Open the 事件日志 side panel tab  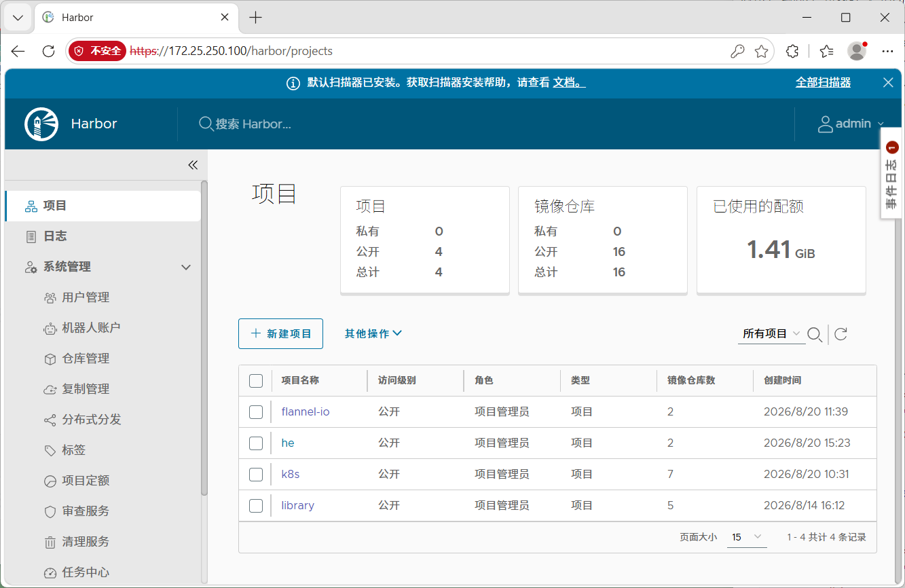coord(892,173)
